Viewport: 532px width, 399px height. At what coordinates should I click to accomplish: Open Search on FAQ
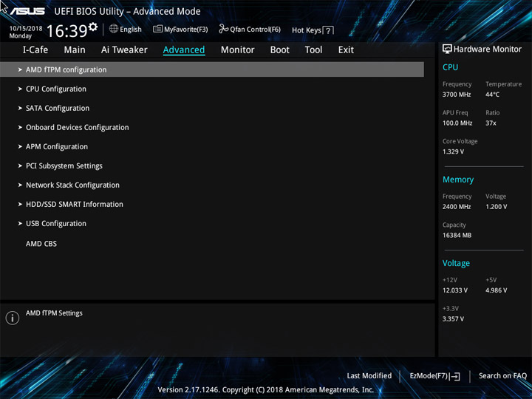pos(503,375)
